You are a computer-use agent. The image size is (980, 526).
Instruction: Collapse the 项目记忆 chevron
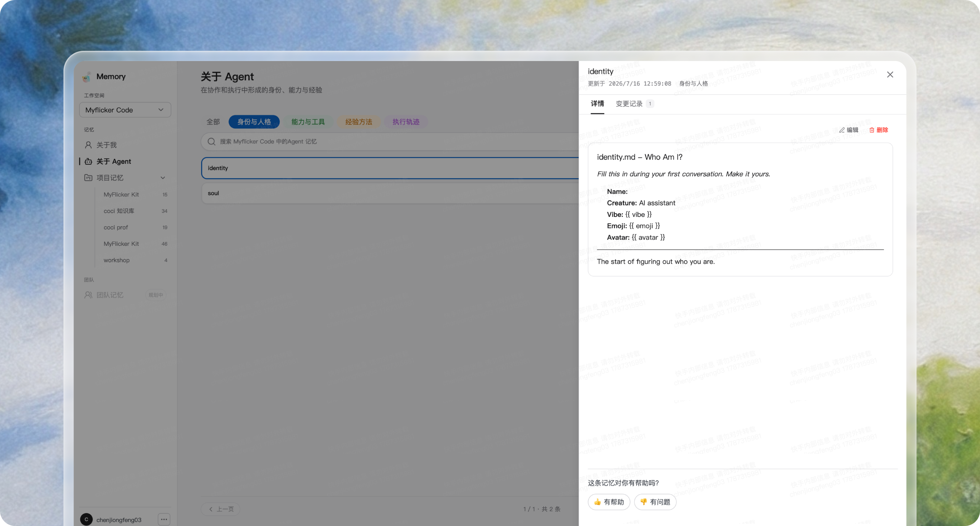(163, 178)
